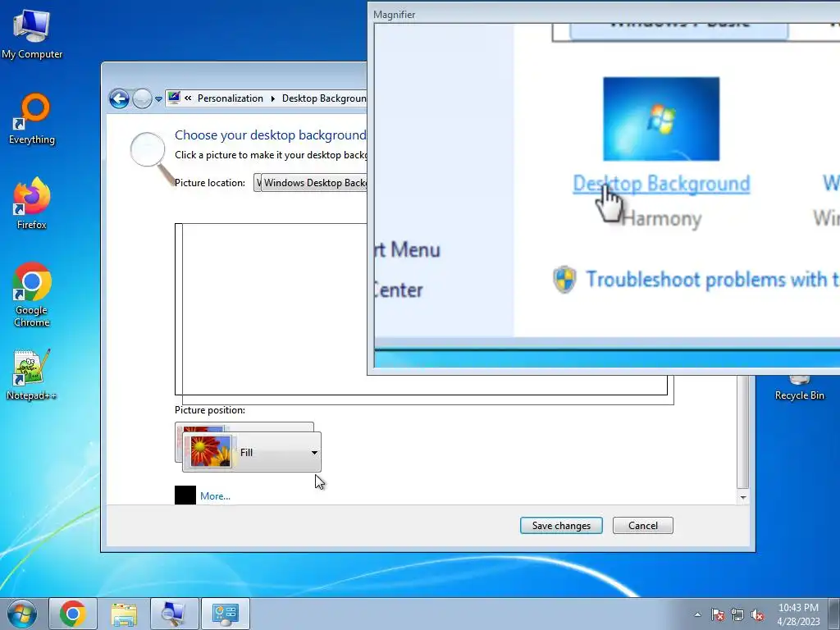Click the Cancel button
The height and width of the screenshot is (630, 840).
pos(643,526)
